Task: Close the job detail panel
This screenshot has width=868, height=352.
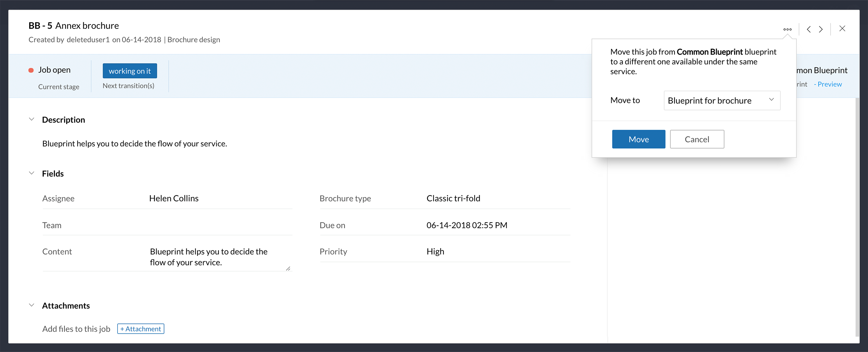Action: click(842, 29)
